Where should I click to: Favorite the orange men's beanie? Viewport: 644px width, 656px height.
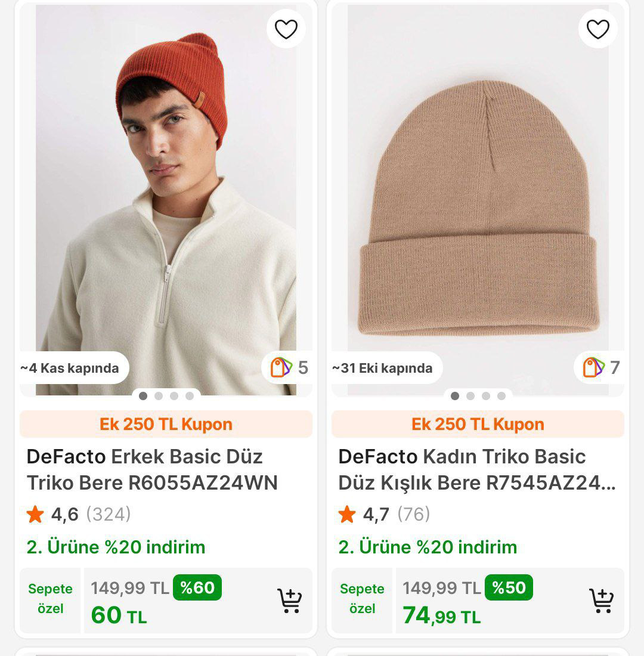286,29
